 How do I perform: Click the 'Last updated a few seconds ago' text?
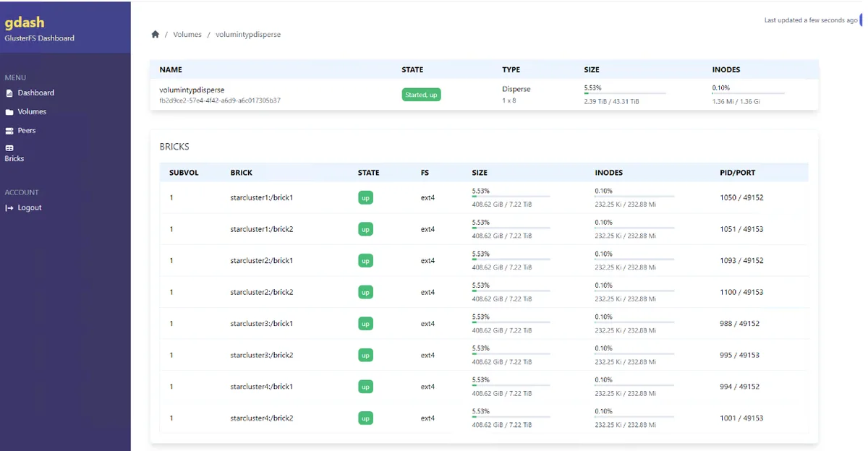(x=811, y=20)
